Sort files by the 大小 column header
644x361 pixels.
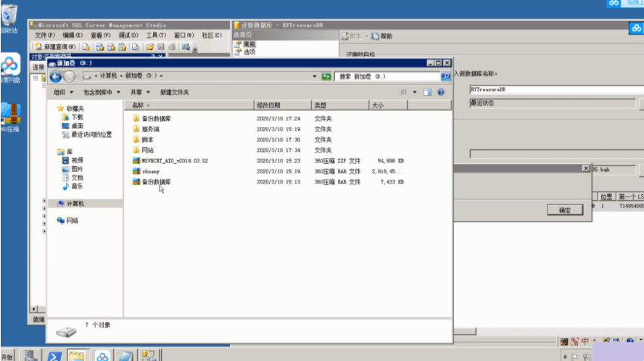tap(388, 105)
